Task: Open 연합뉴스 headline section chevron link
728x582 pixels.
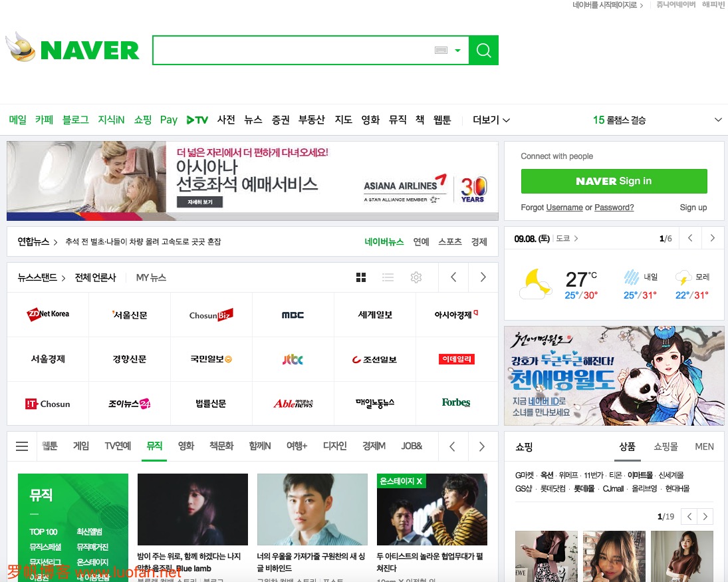Action: coord(37,241)
